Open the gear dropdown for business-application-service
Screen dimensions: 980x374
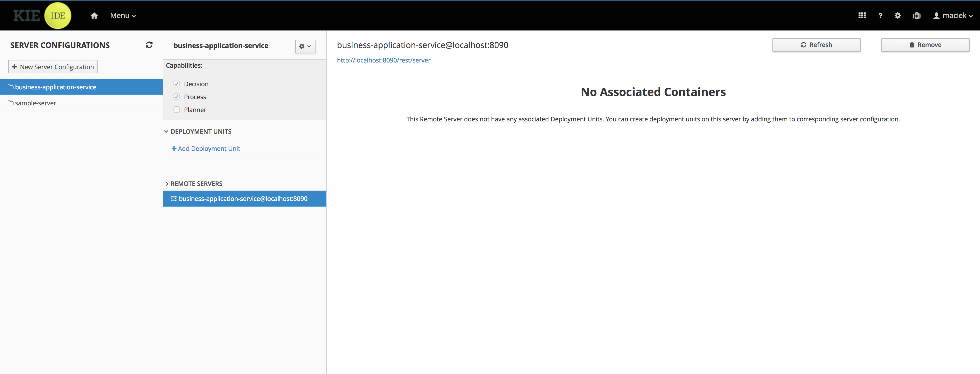point(305,46)
